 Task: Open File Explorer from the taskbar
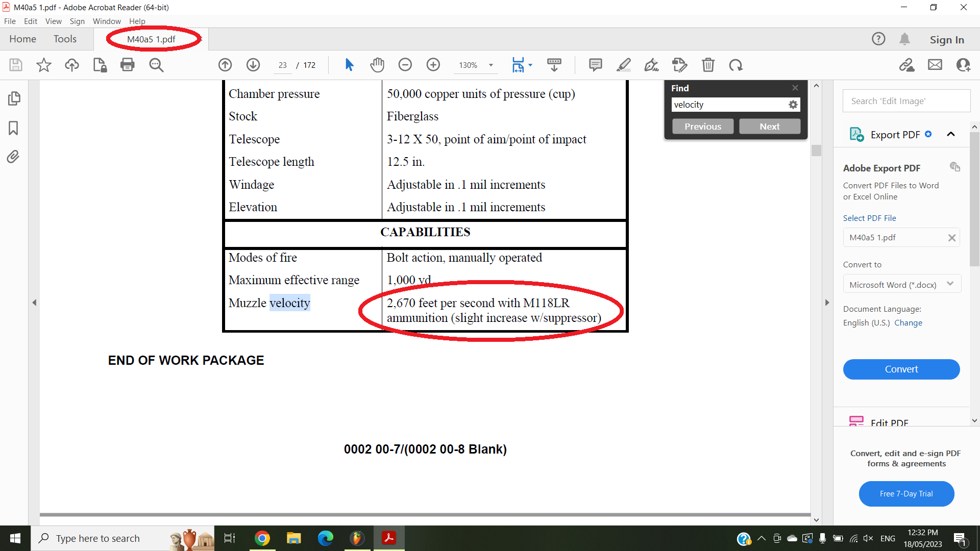click(x=294, y=538)
